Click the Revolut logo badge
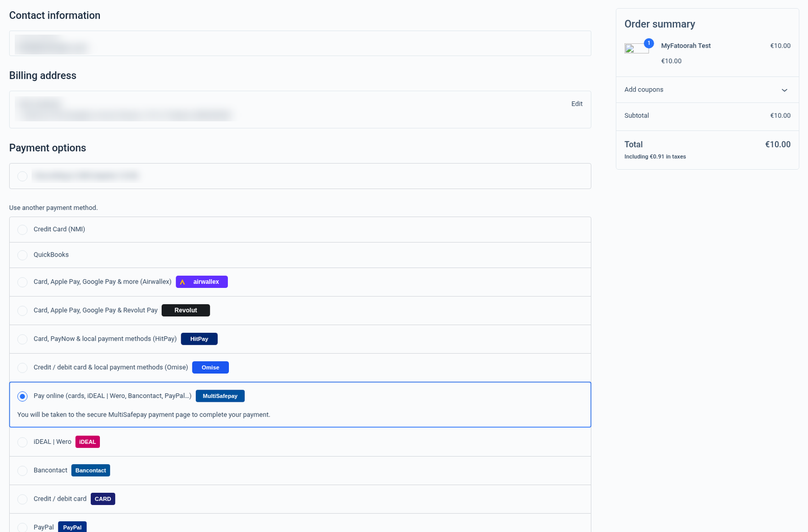Viewport: 808px width, 532px height. click(186, 310)
